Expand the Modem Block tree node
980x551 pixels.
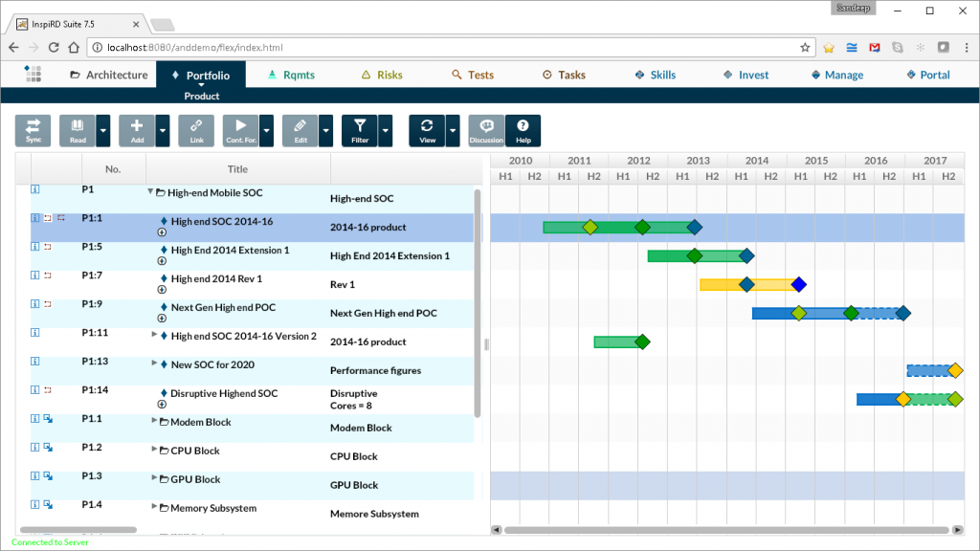[155, 421]
